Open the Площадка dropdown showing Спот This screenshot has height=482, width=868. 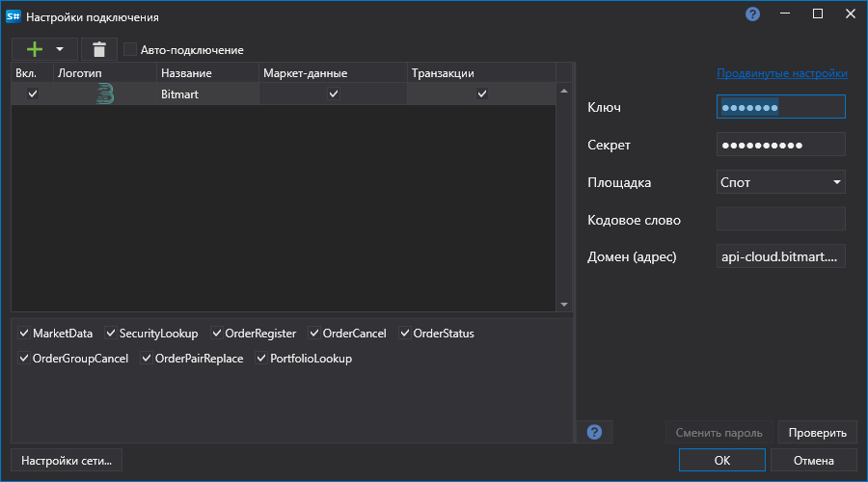[x=780, y=182]
